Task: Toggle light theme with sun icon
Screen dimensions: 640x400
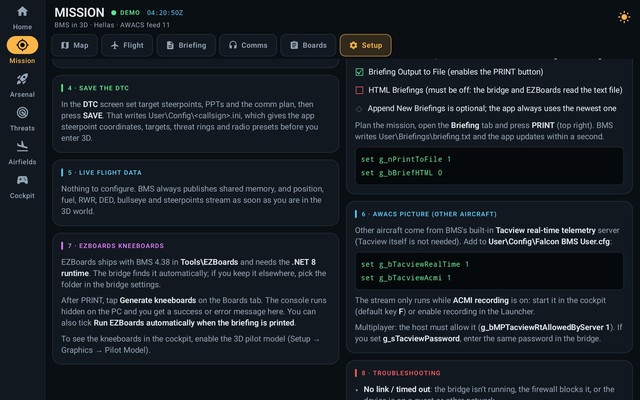Action: tap(624, 17)
